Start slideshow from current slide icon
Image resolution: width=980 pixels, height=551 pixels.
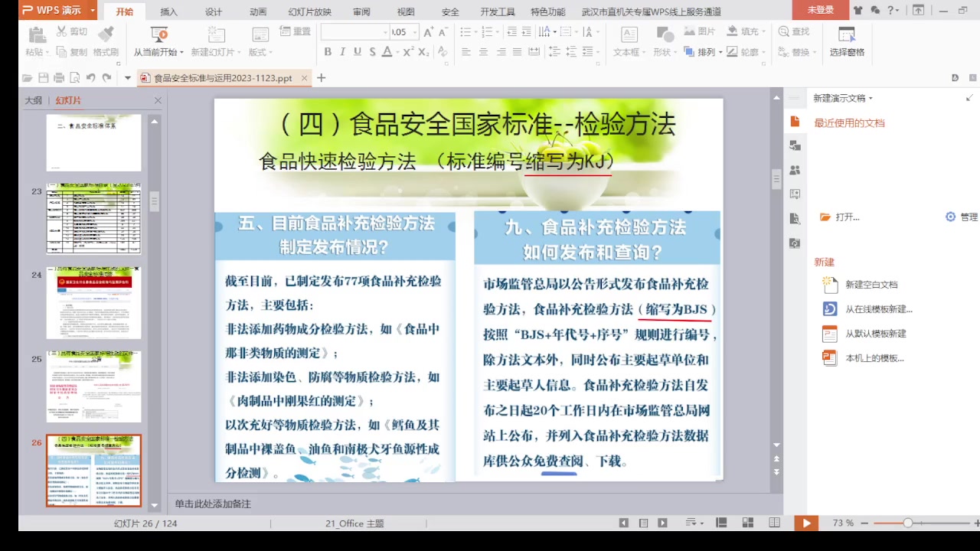point(159,34)
